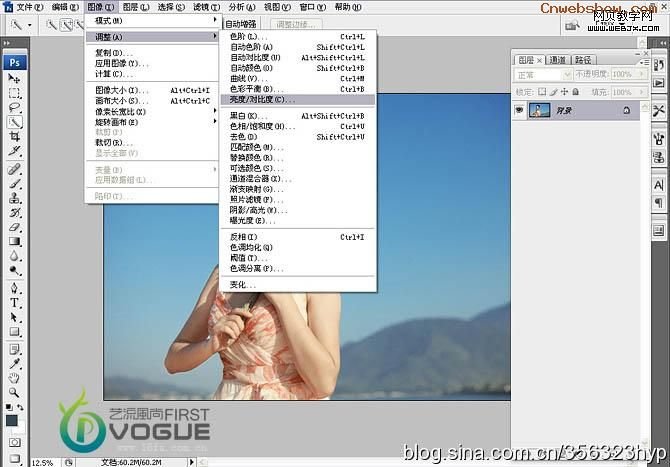
Task: Toggle lock transparent pixels
Action: coord(542,91)
